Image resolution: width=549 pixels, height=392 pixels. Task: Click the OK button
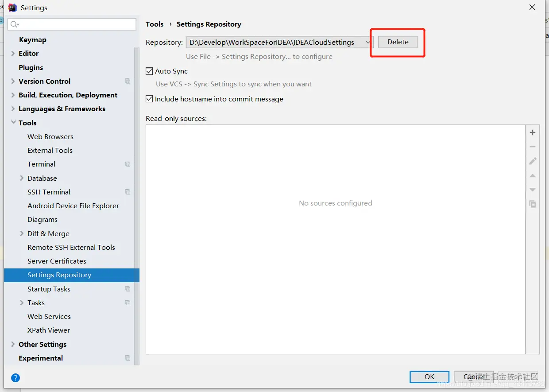pos(429,376)
